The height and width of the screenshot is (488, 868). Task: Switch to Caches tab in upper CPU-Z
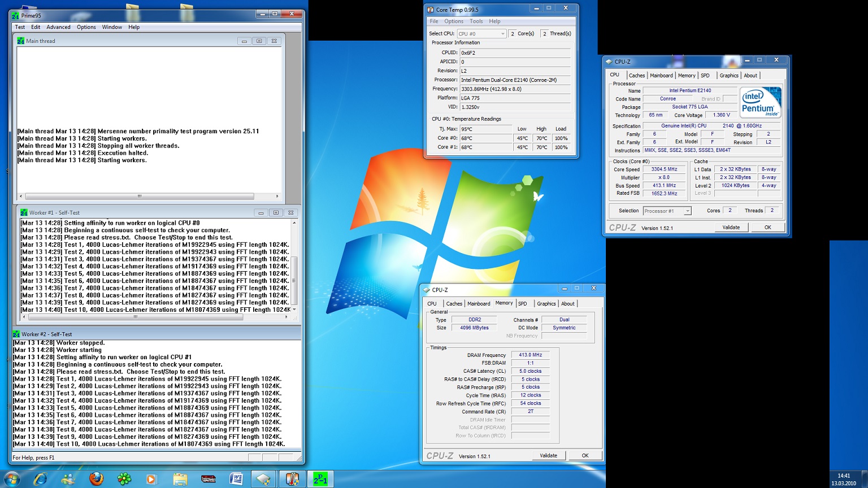pos(636,76)
